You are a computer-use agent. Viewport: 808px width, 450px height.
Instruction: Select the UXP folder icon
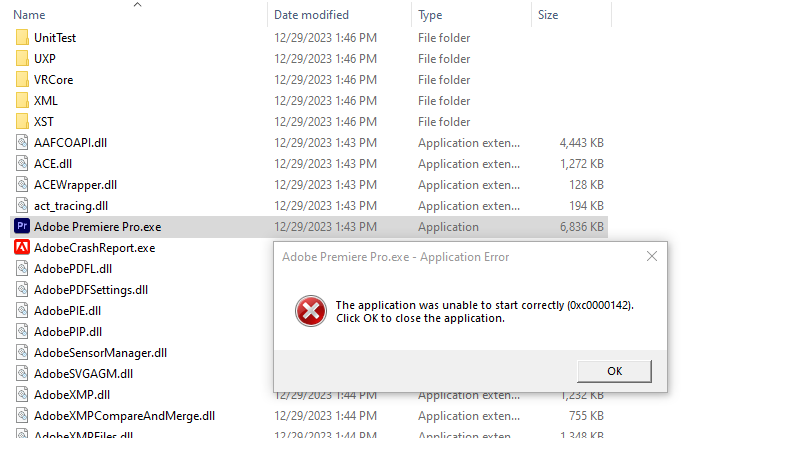(22, 59)
